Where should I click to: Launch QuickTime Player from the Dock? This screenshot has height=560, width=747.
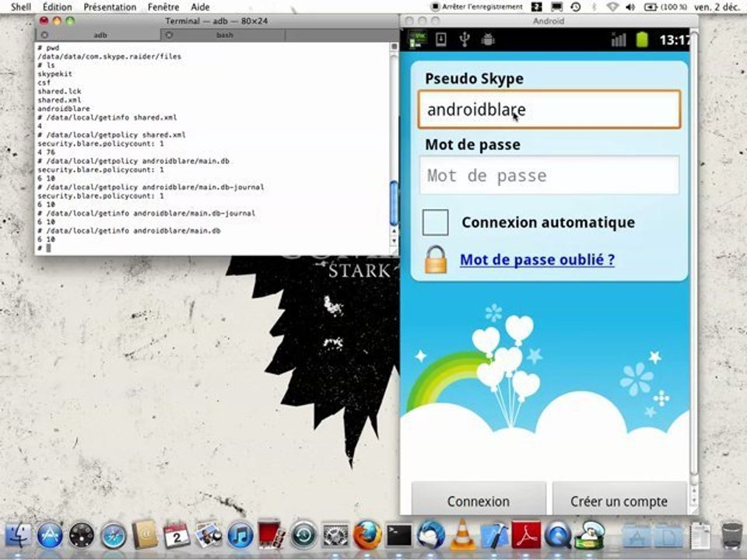pyautogui.click(x=558, y=535)
